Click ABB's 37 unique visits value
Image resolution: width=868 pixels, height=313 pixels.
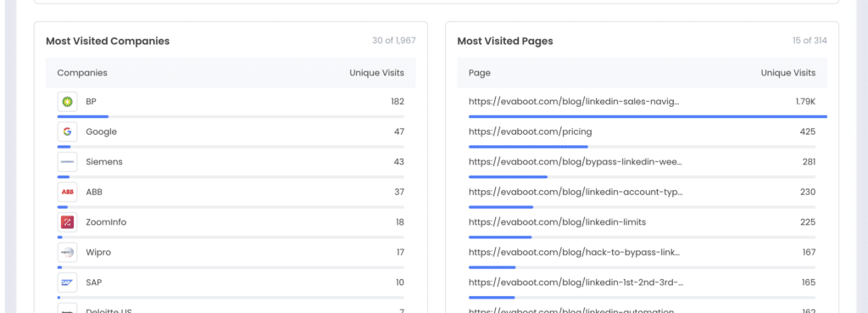coord(399,193)
